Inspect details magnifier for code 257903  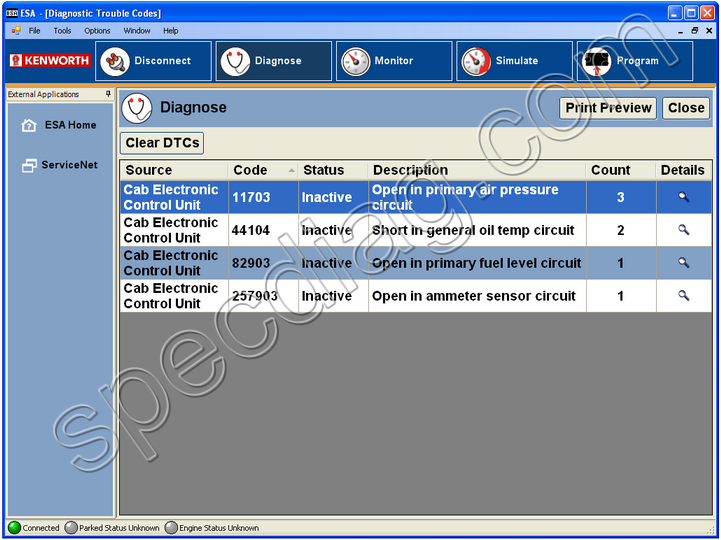click(x=684, y=296)
